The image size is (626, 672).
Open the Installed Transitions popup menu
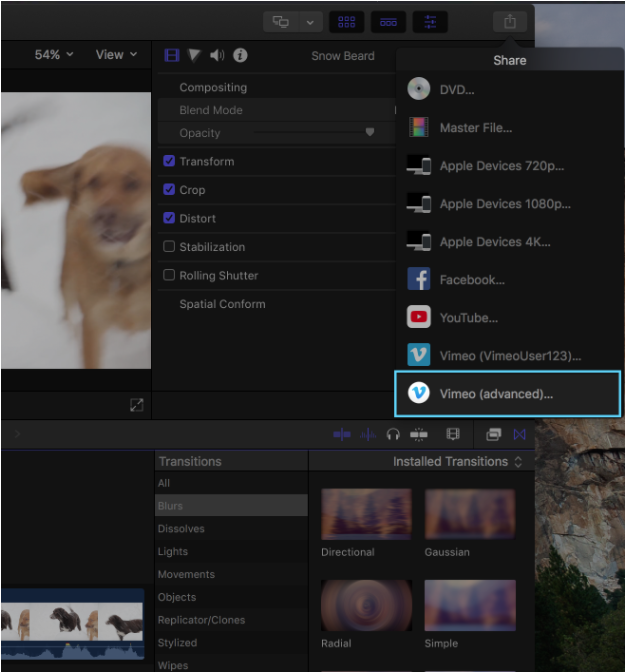pyautogui.click(x=457, y=462)
